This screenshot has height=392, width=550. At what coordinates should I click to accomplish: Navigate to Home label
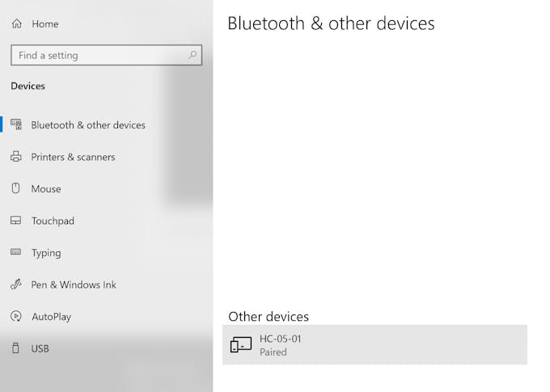tap(45, 24)
